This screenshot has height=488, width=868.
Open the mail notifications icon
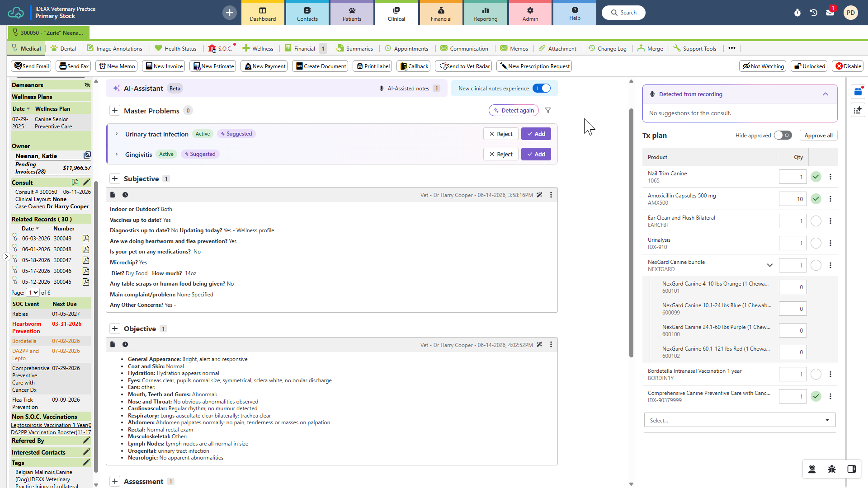(830, 13)
